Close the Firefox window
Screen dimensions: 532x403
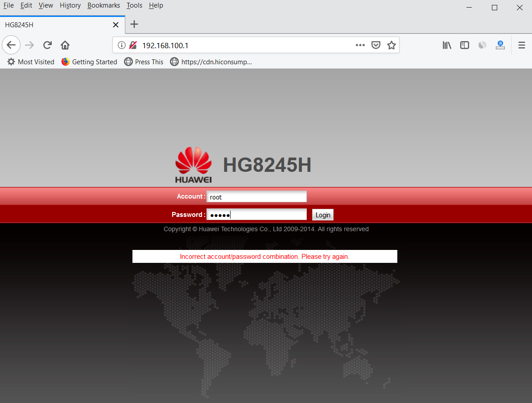[520, 8]
